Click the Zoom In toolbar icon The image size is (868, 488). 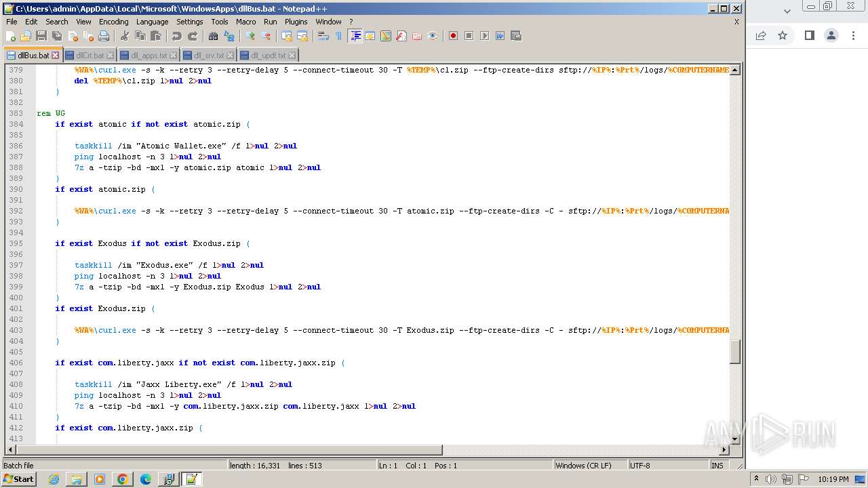250,36
